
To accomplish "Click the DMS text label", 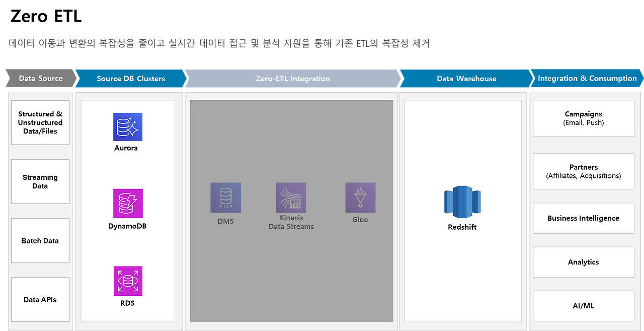I will click(x=225, y=221).
